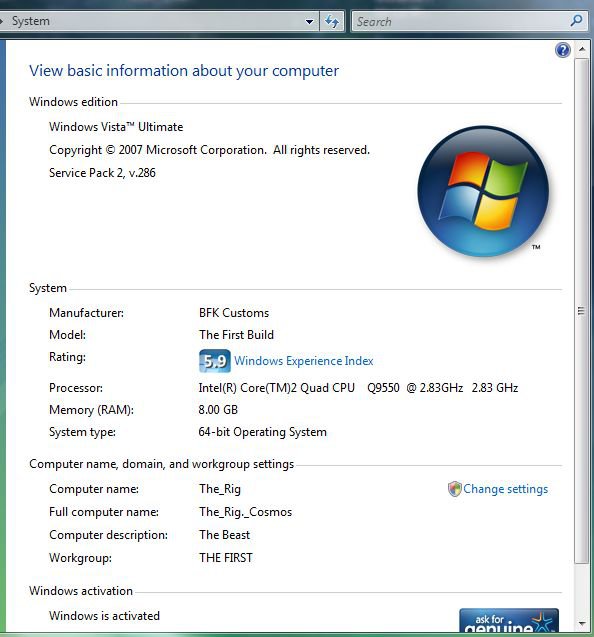Click the Windows Vista logo orb

pyautogui.click(x=483, y=191)
